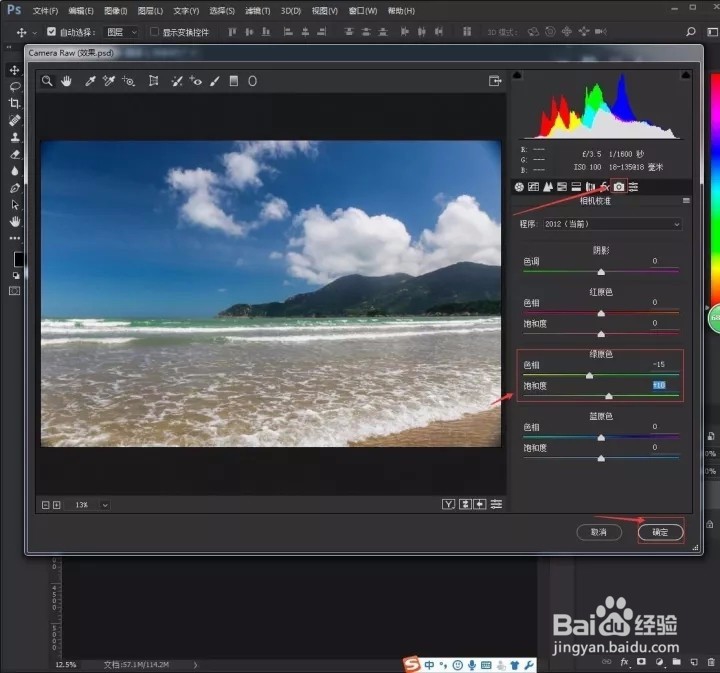The width and height of the screenshot is (720, 673).
Task: Open the 图层 auto-select dropdown
Action: click(121, 32)
